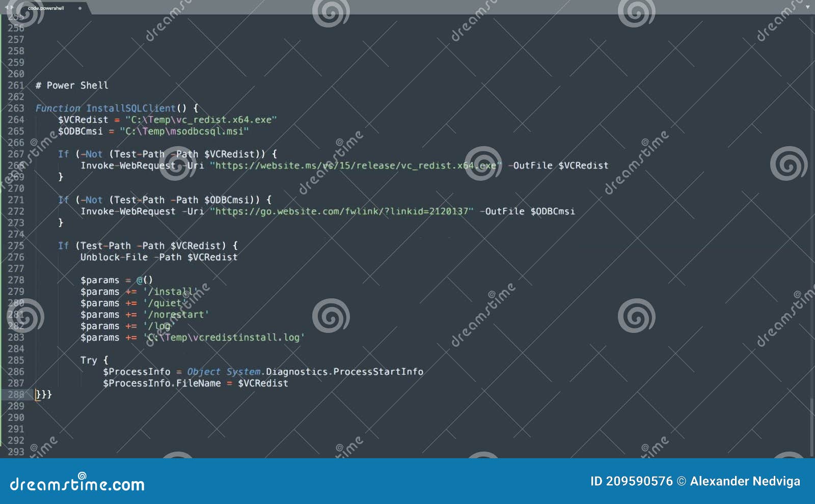Click line number 288 with closing braces
Image resolution: width=815 pixels, height=504 pixels.
tap(15, 394)
